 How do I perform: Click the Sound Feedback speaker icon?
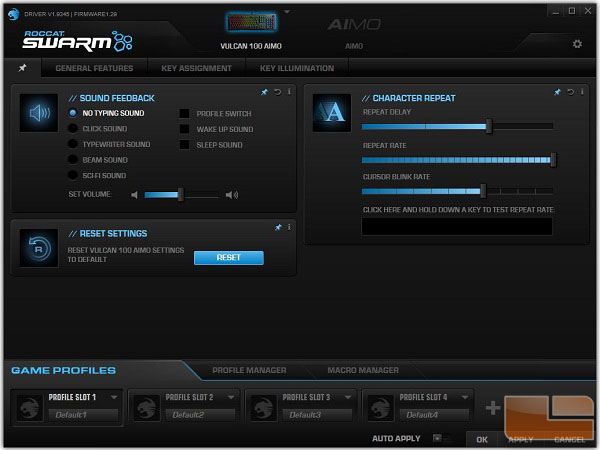point(39,113)
